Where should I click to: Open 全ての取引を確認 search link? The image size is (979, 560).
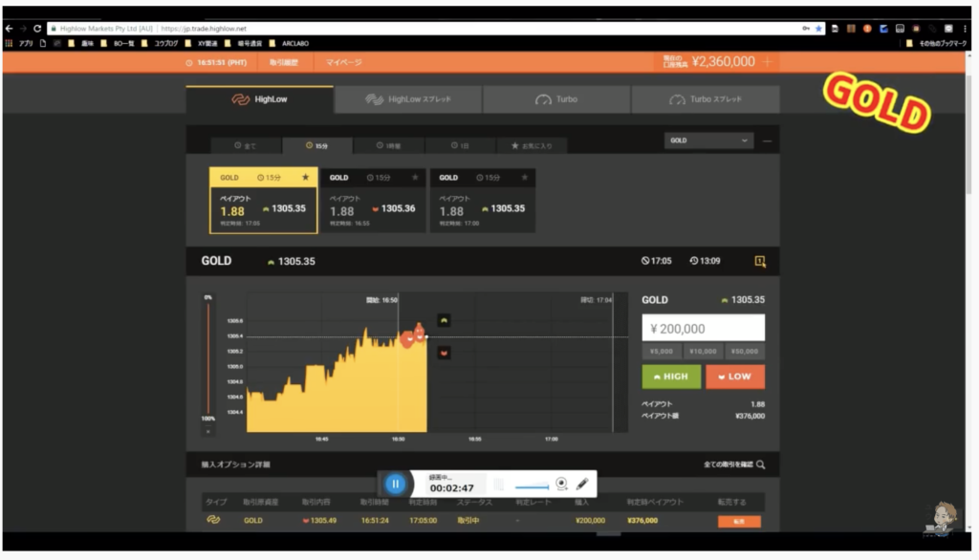pyautogui.click(x=734, y=464)
